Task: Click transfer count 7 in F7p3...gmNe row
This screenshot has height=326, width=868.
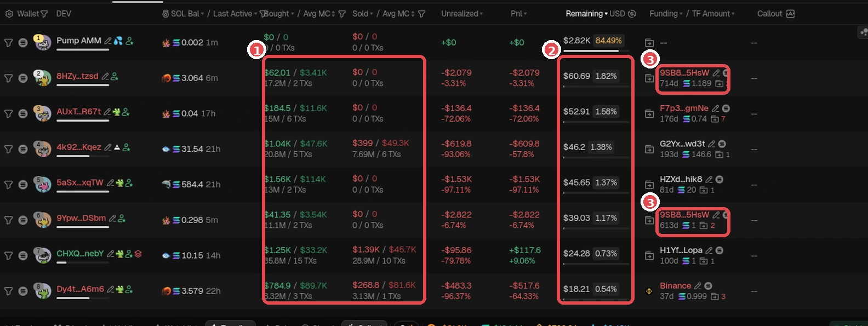Action: coord(723,119)
